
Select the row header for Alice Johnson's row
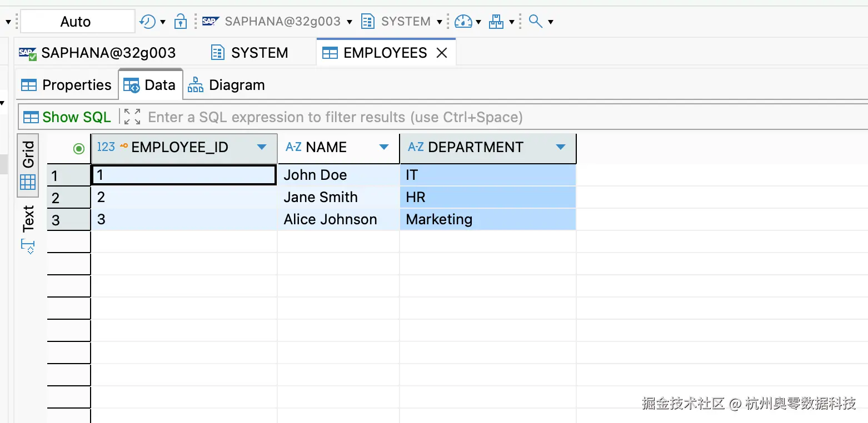69,220
